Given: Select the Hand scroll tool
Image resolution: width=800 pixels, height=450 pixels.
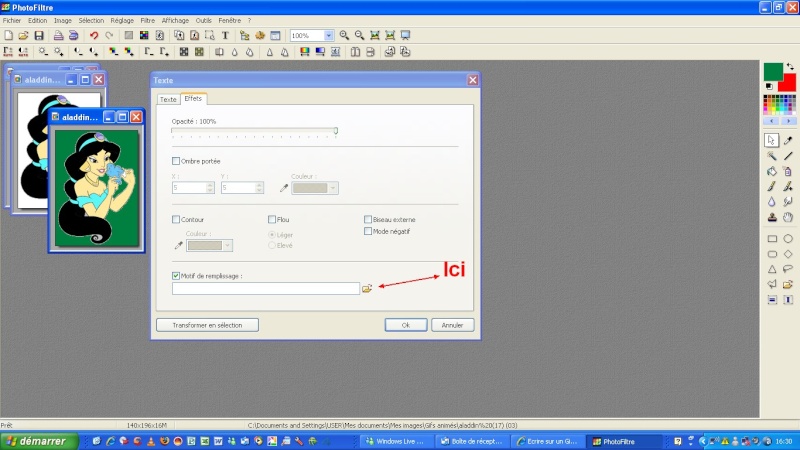Looking at the screenshot, I should [x=788, y=217].
